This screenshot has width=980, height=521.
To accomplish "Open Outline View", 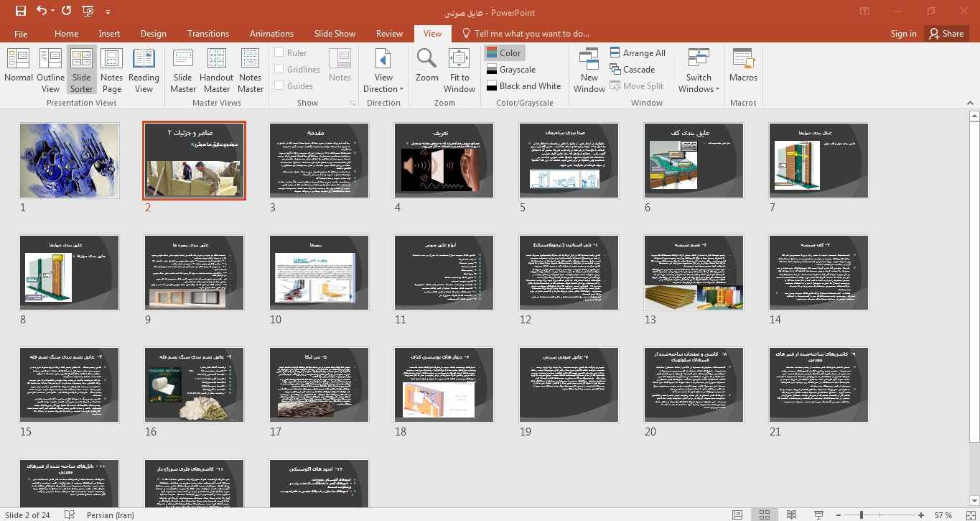I will pos(50,70).
